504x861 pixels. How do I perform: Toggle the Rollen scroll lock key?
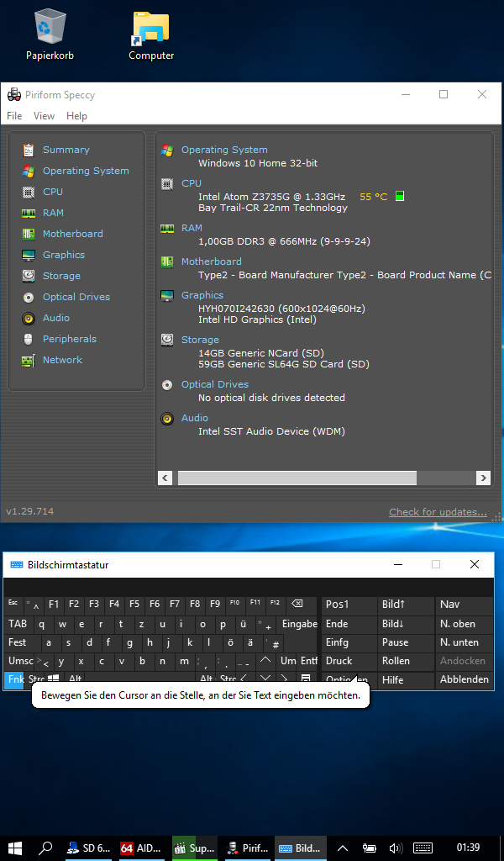(406, 661)
